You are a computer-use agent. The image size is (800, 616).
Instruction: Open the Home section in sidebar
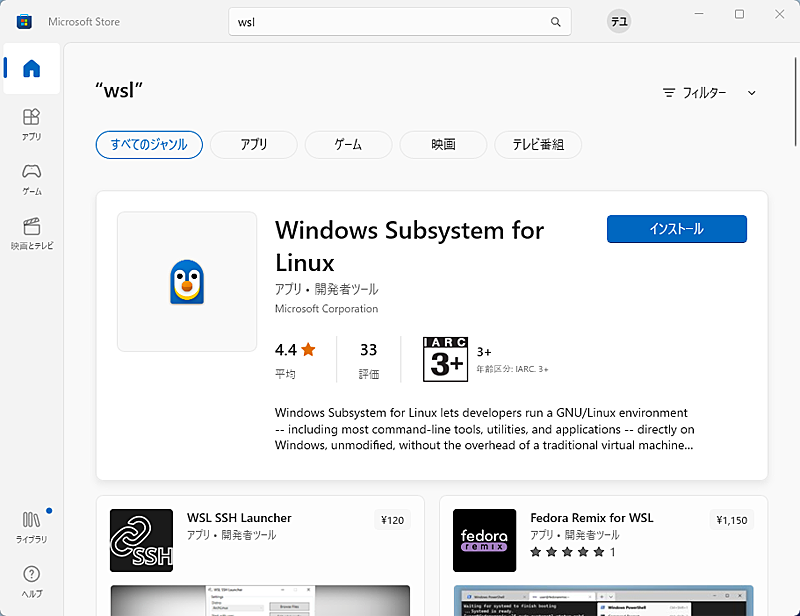click(x=31, y=69)
